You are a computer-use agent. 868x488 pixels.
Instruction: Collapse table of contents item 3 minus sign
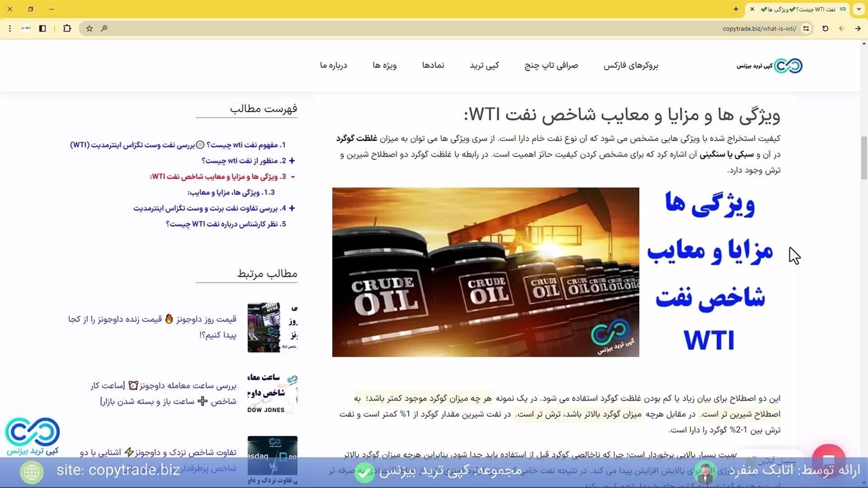point(292,177)
